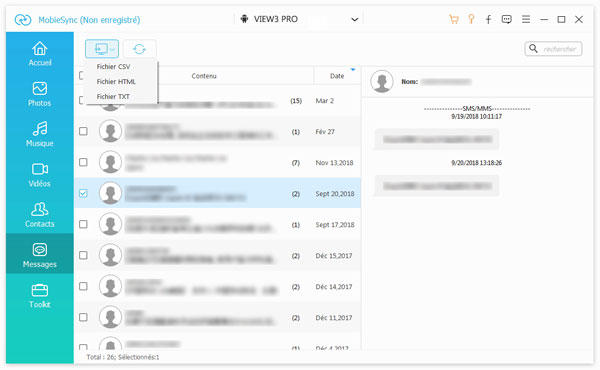Click the MobieSync logo icon
The width and height of the screenshot is (600, 370).
click(x=23, y=20)
